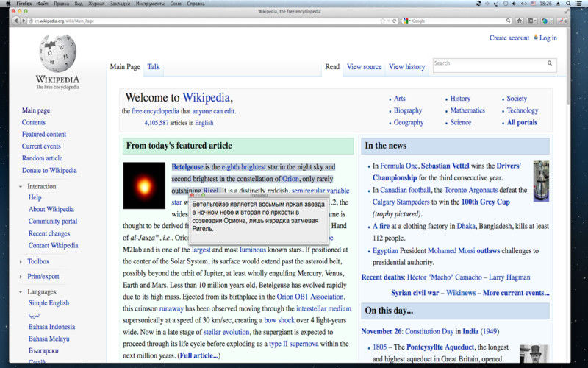Click the browser Back arrow button
The image size is (588, 368).
15,21
